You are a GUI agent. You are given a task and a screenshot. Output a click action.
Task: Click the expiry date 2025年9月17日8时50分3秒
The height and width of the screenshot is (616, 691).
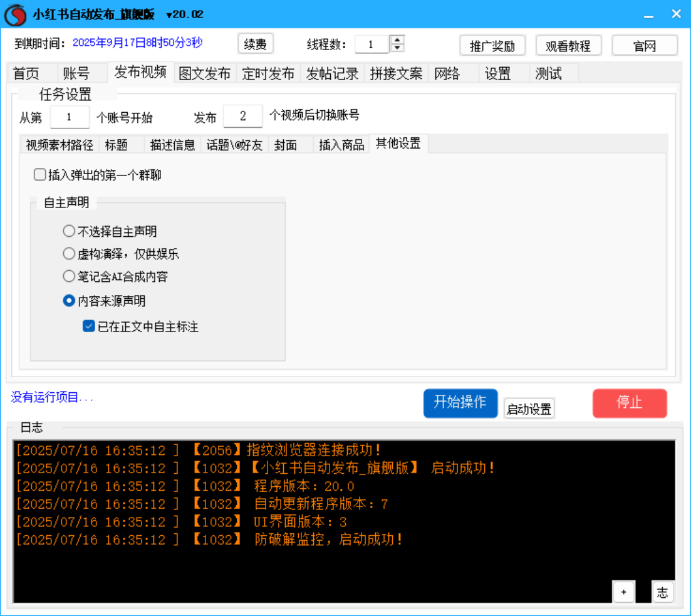[137, 43]
